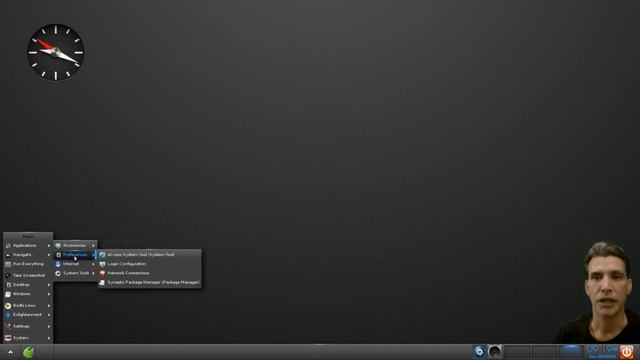The image size is (640, 360).
Task: Open Synaptic Package Manager entry
Action: (x=149, y=282)
